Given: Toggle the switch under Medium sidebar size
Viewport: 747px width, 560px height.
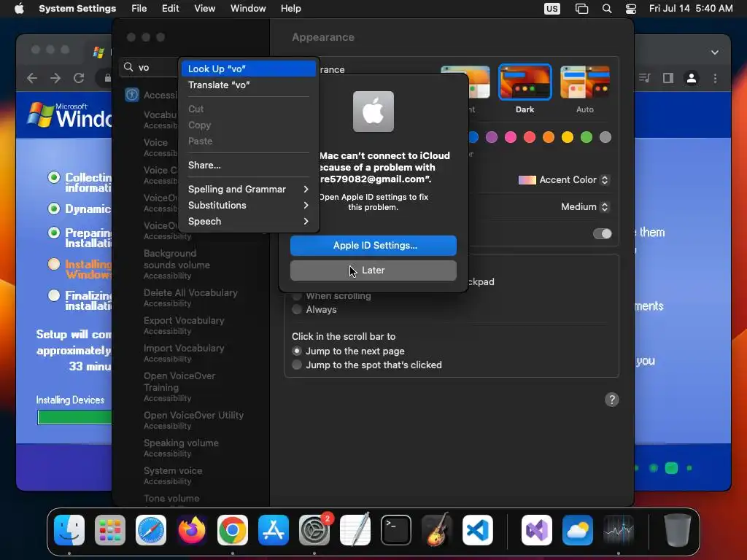Looking at the screenshot, I should point(602,233).
